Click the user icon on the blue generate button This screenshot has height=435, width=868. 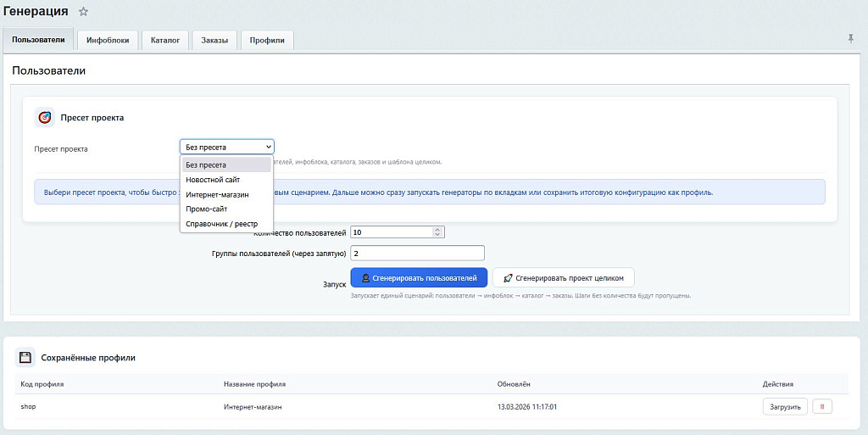(365, 278)
